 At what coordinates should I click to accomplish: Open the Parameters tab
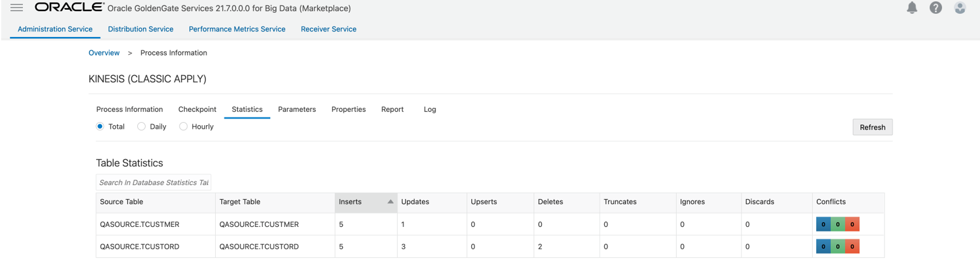tap(297, 110)
